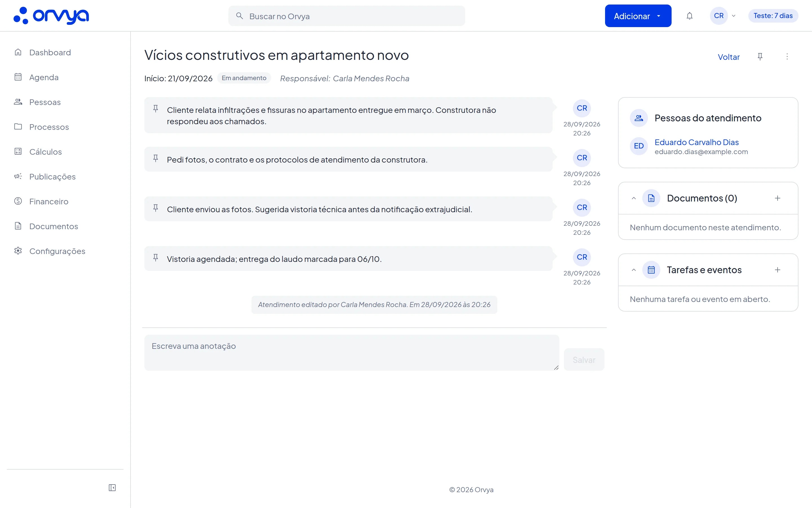Click 'Responsável: Carla Mendes Rocha' text

345,79
